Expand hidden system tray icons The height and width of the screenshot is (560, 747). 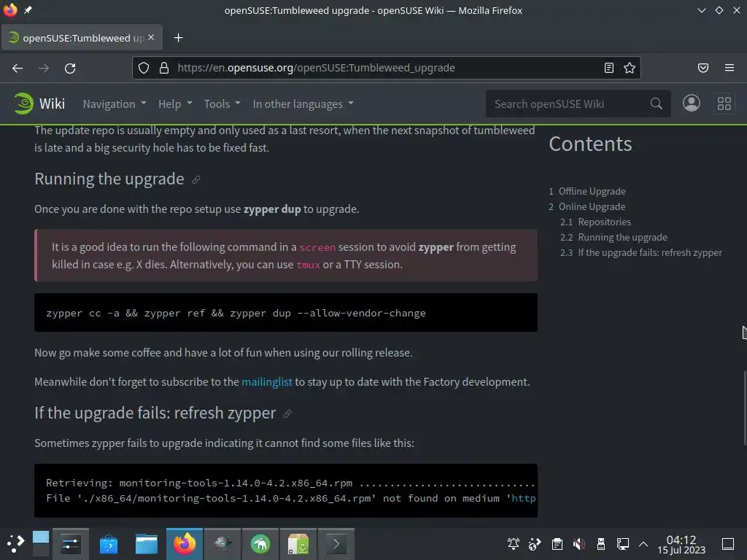click(x=643, y=544)
